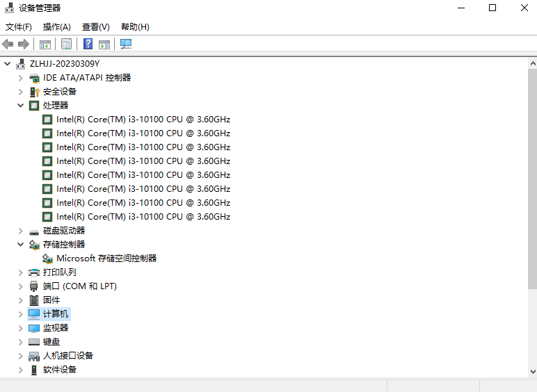Image resolution: width=537 pixels, height=392 pixels.
Task: Click the scrollbar down arrow
Action: [533, 371]
